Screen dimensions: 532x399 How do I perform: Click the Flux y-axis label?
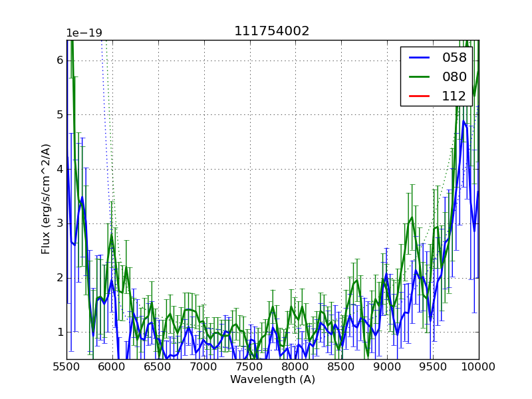46,199
